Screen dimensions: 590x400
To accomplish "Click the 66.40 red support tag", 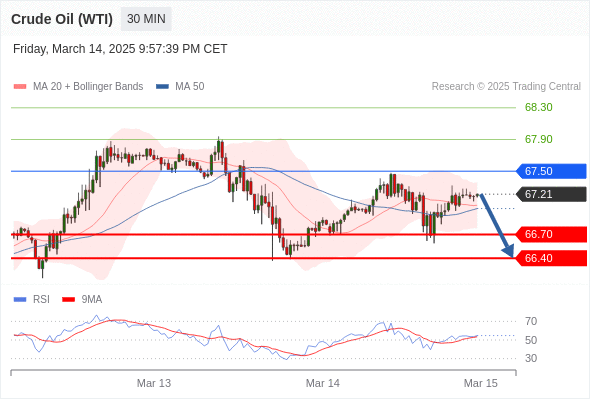I will 551,258.
